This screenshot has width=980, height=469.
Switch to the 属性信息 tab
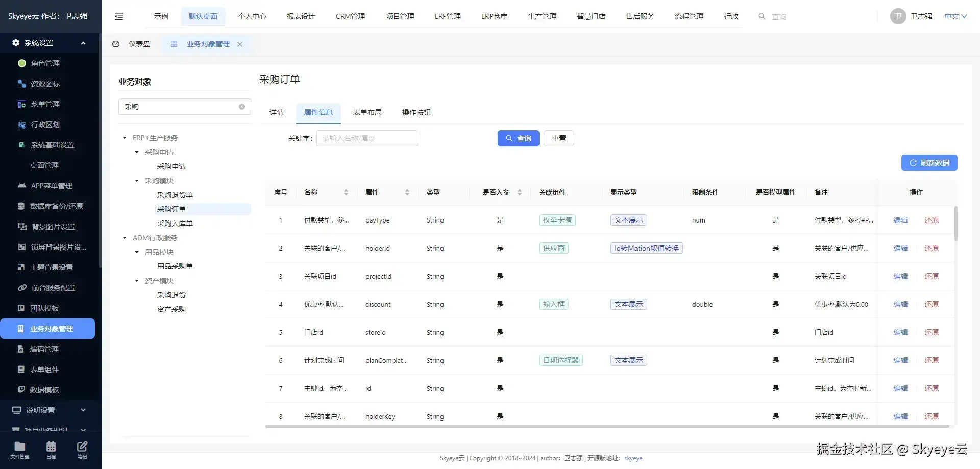click(x=318, y=112)
